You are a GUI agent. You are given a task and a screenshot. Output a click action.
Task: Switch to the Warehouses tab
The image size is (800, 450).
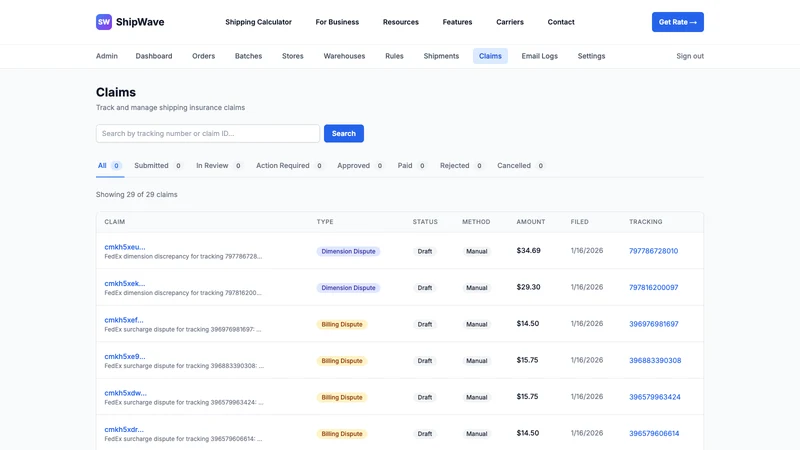click(x=344, y=56)
